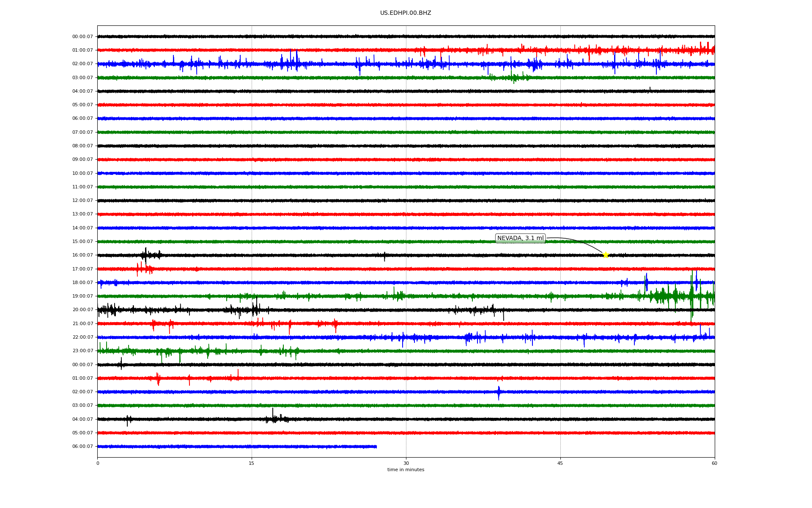Click the 04:00:07 label near bottom
This screenshot has width=812, height=508.
coord(82,420)
